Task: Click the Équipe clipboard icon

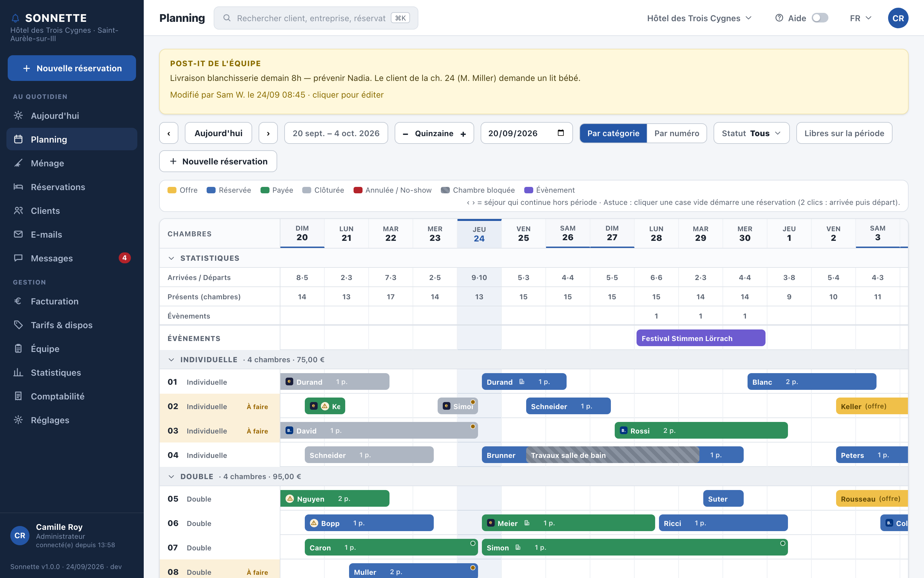Action: (18, 348)
